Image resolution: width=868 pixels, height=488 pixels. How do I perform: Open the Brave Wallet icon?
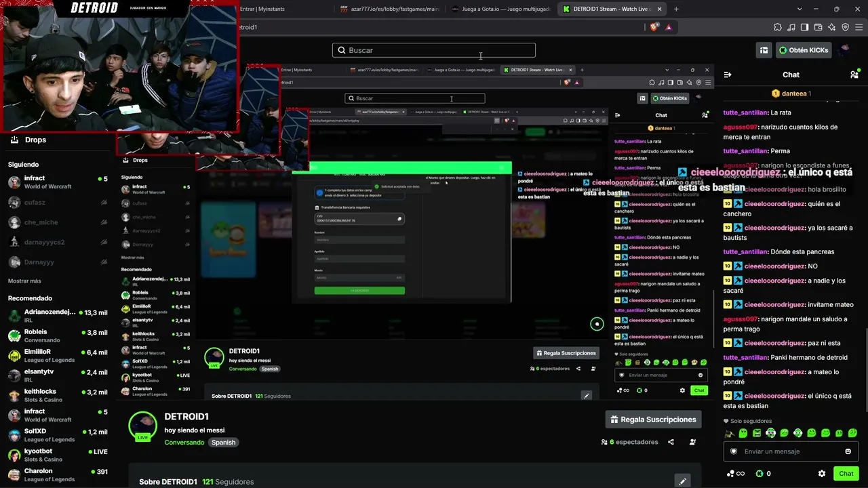tap(818, 27)
